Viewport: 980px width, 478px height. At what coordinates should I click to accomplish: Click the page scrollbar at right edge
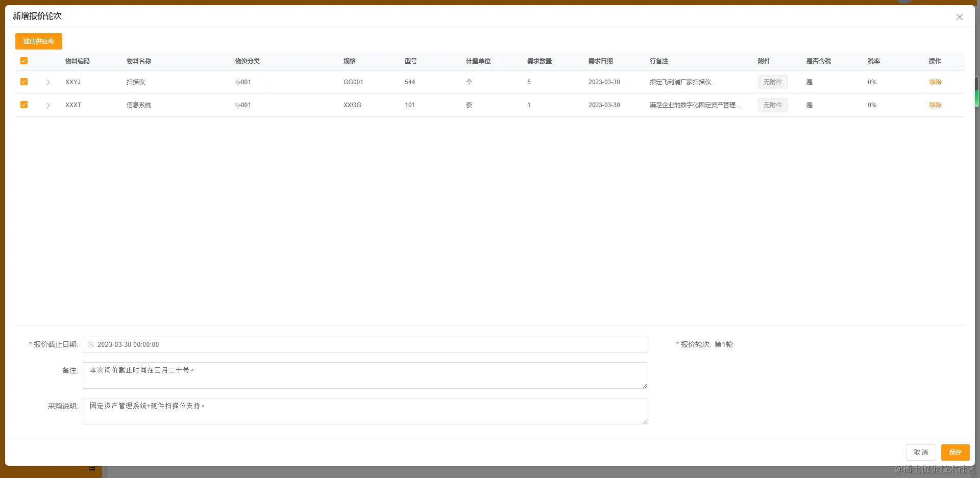(977, 92)
